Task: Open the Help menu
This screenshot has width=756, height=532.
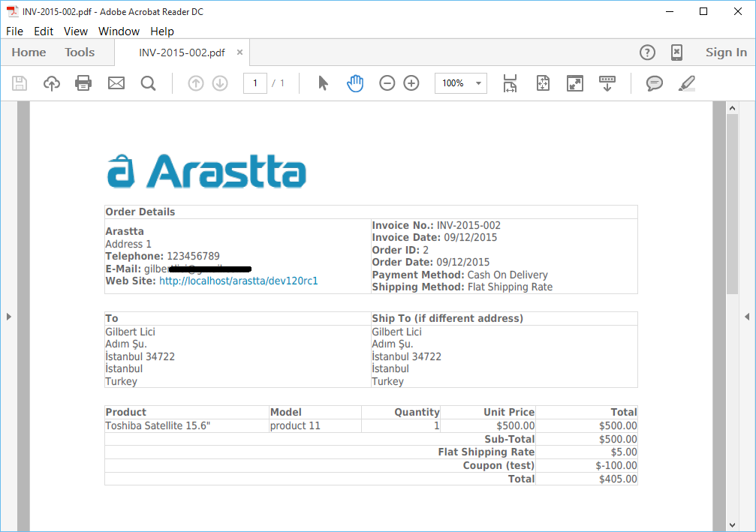Action: [162, 32]
